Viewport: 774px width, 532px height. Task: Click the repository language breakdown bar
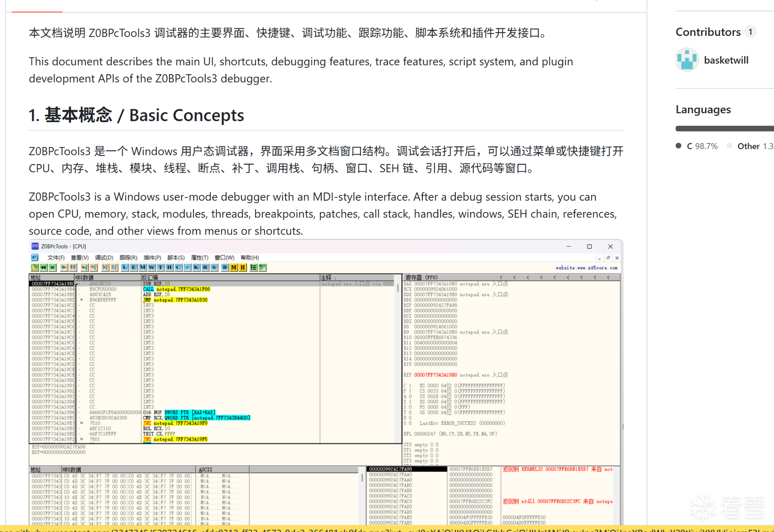tap(725, 129)
